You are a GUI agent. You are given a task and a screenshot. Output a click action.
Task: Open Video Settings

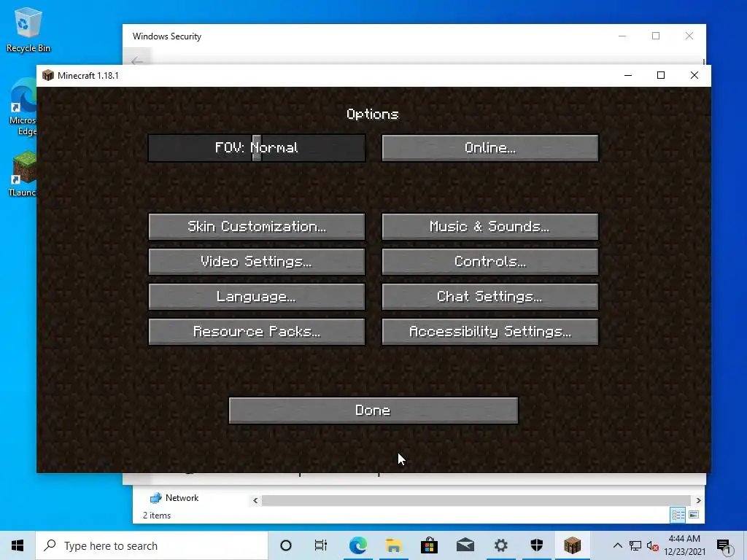pos(257,262)
